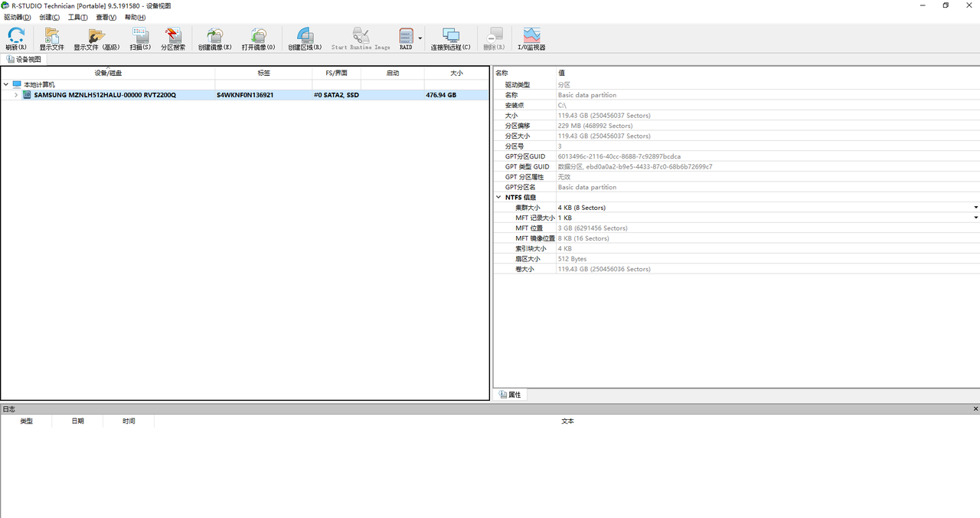The image size is (980, 518).
Task: Open the 驱动器 menu
Action: point(17,17)
